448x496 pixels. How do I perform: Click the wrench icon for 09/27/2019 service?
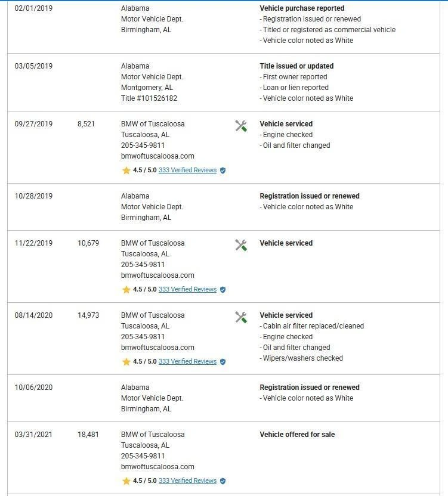coord(241,126)
